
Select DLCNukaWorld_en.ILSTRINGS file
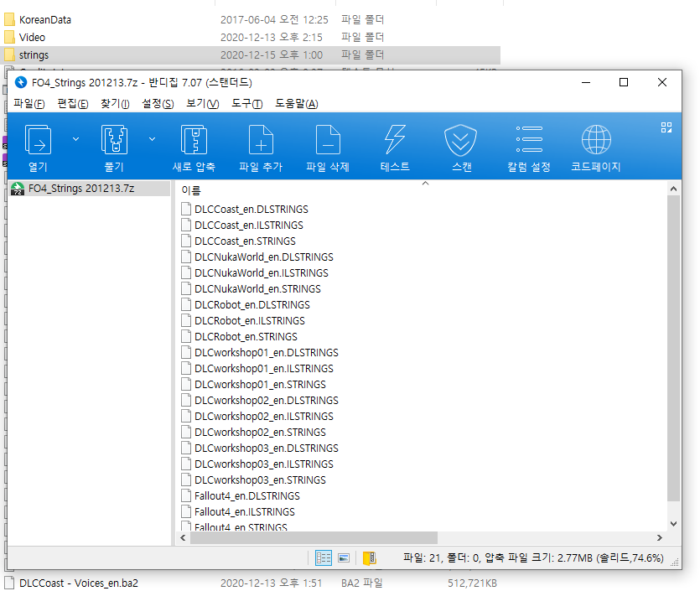pyautogui.click(x=262, y=273)
